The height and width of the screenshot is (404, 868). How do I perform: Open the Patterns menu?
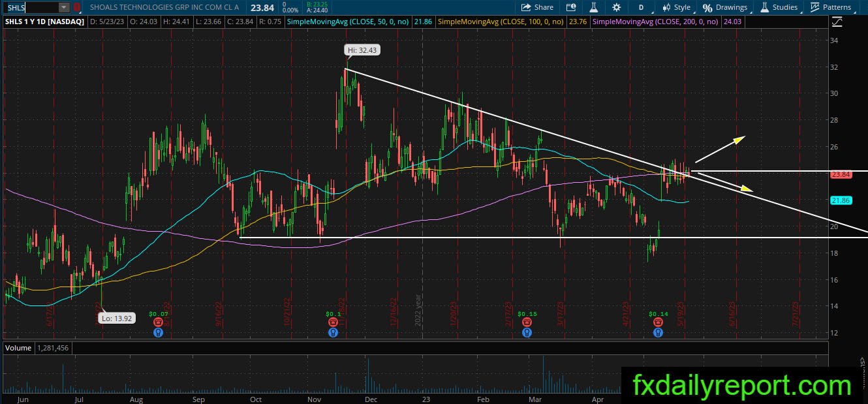coord(831,7)
